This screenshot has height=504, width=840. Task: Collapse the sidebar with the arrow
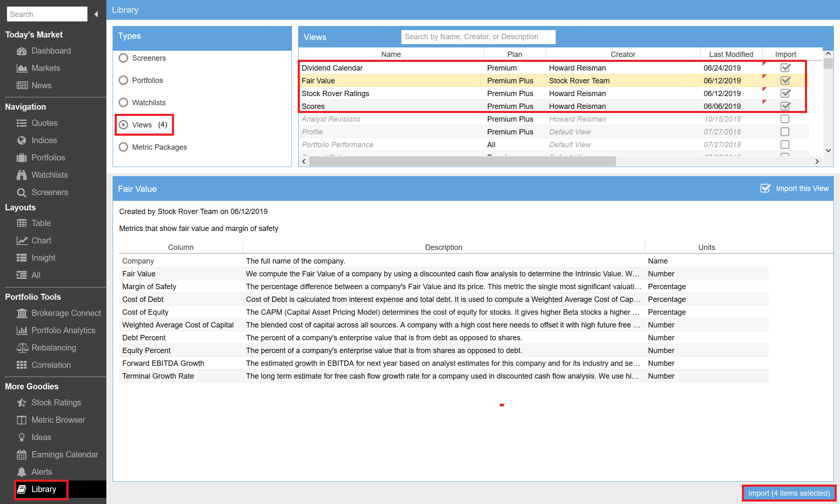[96, 14]
